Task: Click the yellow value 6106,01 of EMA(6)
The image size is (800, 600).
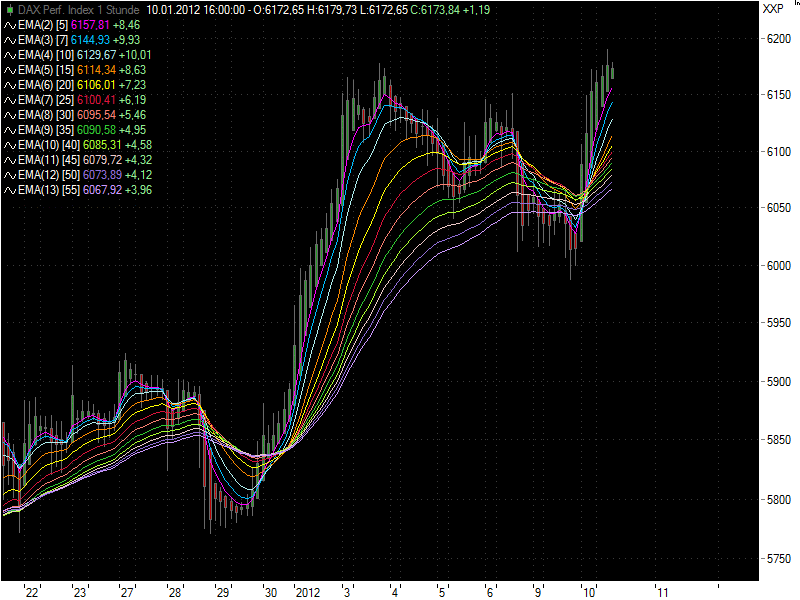Action: (x=96, y=85)
